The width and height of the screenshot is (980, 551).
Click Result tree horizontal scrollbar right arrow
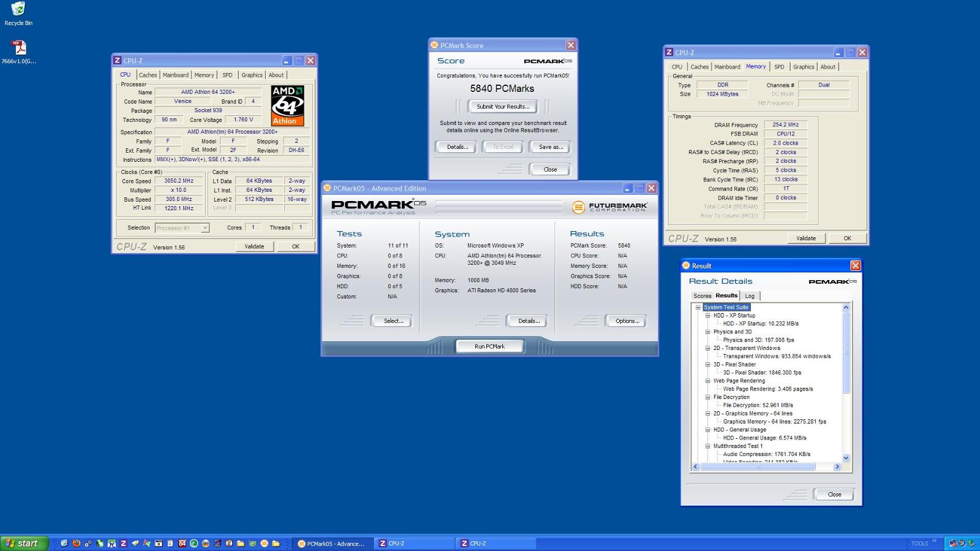(837, 466)
